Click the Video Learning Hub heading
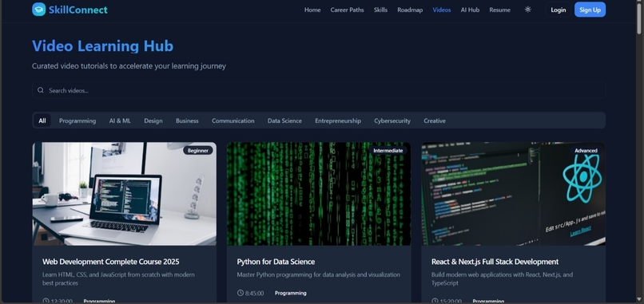 (x=103, y=46)
